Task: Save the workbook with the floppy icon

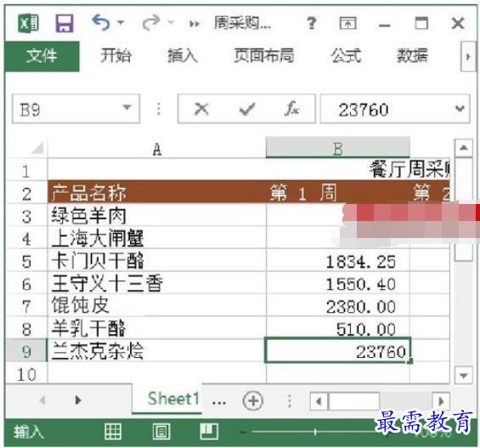Action: pyautogui.click(x=65, y=23)
